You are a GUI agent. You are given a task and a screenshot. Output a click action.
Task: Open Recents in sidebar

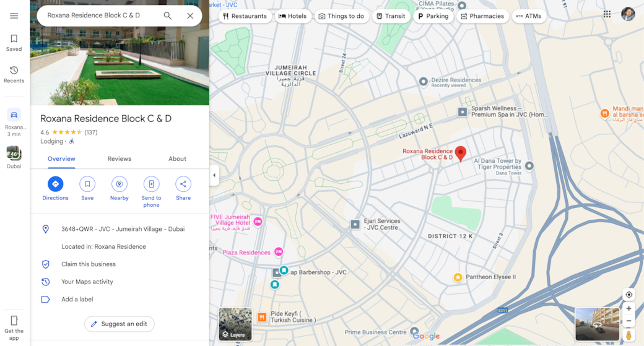click(x=14, y=75)
